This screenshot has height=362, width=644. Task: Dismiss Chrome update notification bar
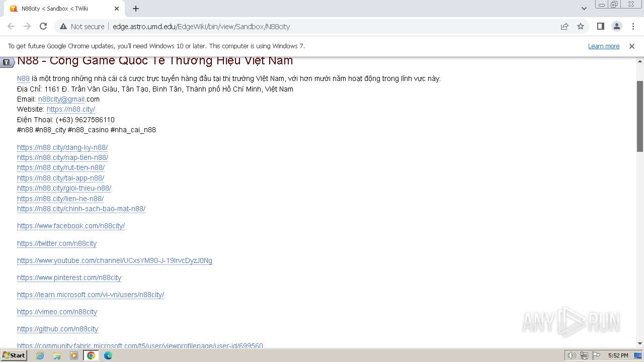[x=632, y=46]
